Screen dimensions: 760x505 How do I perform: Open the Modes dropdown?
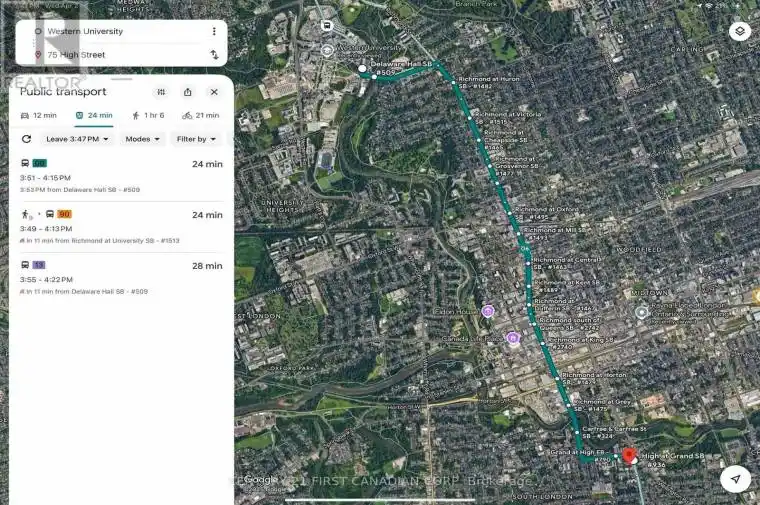pos(142,139)
